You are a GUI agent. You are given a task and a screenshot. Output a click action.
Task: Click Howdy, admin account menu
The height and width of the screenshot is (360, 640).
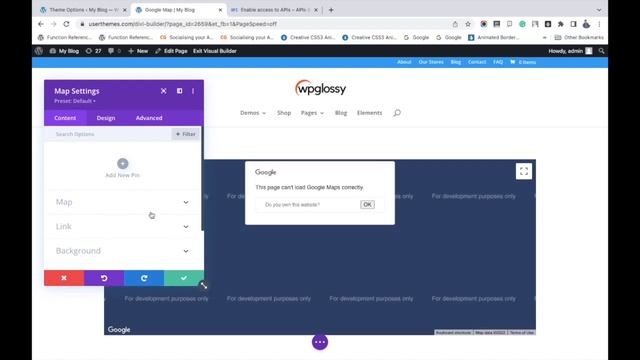570,51
